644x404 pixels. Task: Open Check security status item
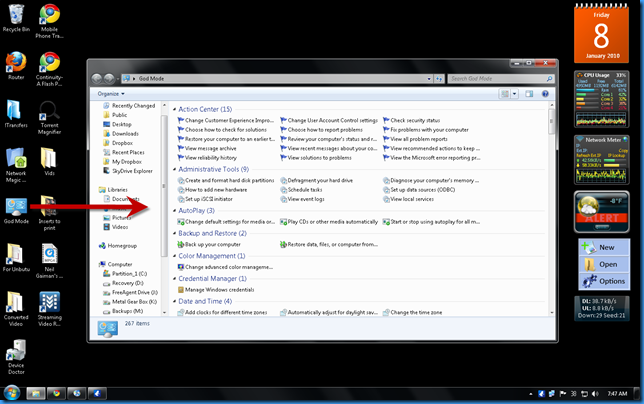tap(412, 120)
